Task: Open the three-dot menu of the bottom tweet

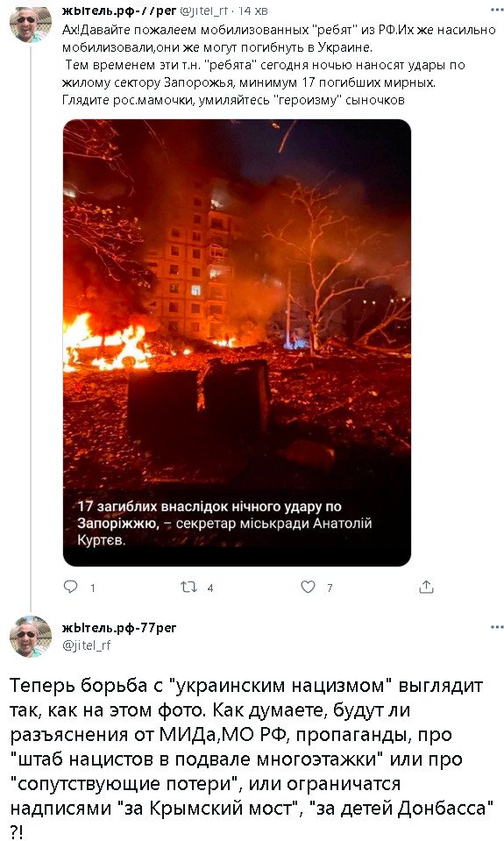Action: (496, 626)
